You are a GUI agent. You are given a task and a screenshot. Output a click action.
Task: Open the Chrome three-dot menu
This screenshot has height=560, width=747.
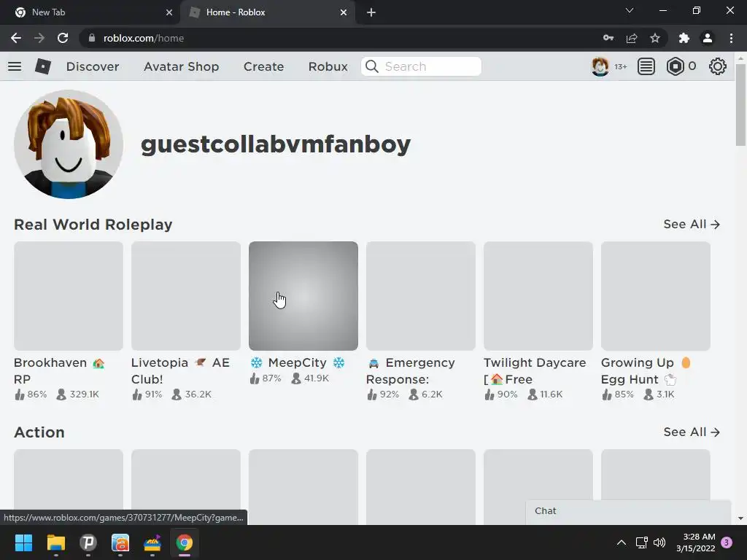(x=731, y=38)
